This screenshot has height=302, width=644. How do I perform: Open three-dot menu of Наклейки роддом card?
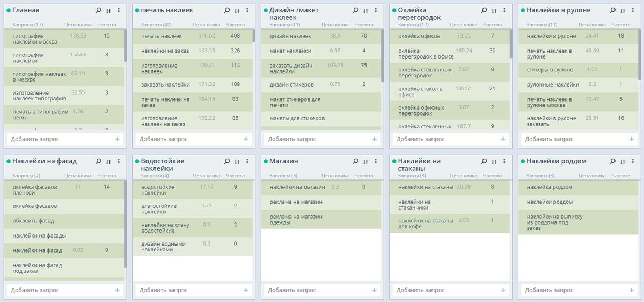click(x=633, y=161)
